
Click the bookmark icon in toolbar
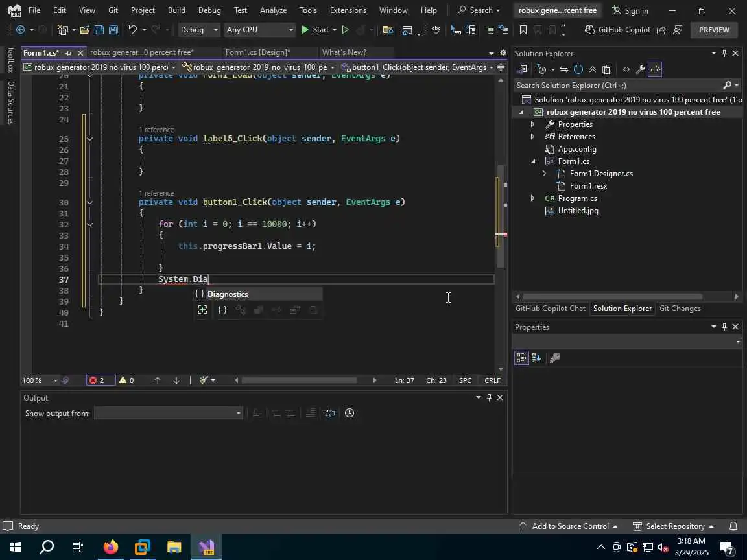[523, 30]
